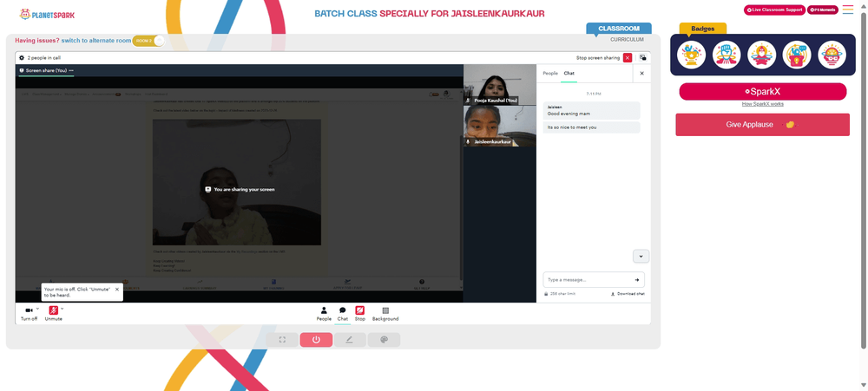Click the red power end-class button
Image resolution: width=868 pixels, height=391 pixels.
tap(316, 340)
